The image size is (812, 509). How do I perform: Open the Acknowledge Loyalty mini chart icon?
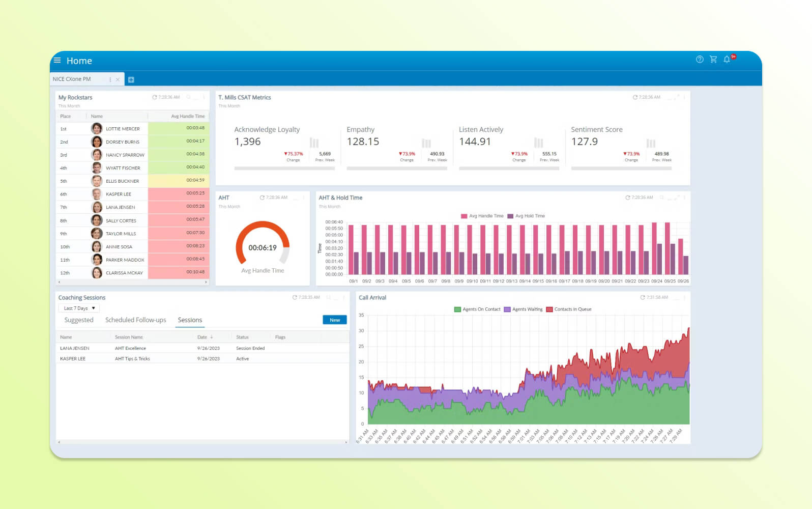click(314, 143)
